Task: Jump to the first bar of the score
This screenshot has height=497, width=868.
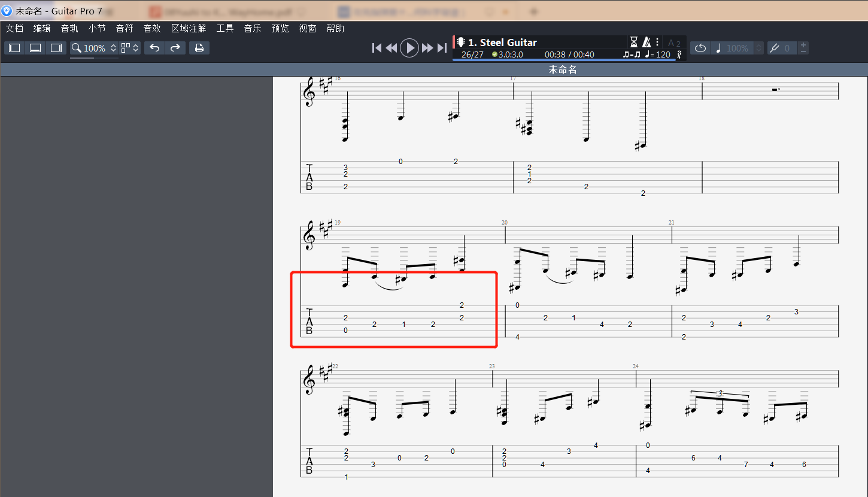Action: [377, 48]
